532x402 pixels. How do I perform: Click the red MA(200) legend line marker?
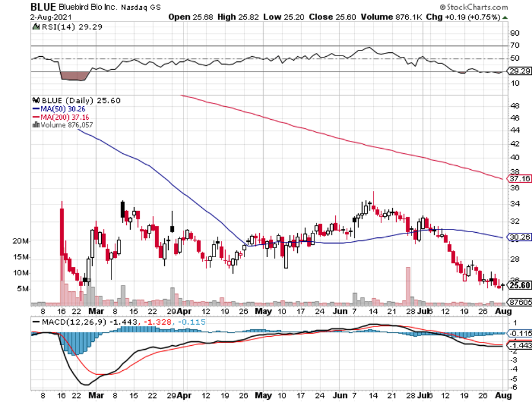(x=35, y=116)
